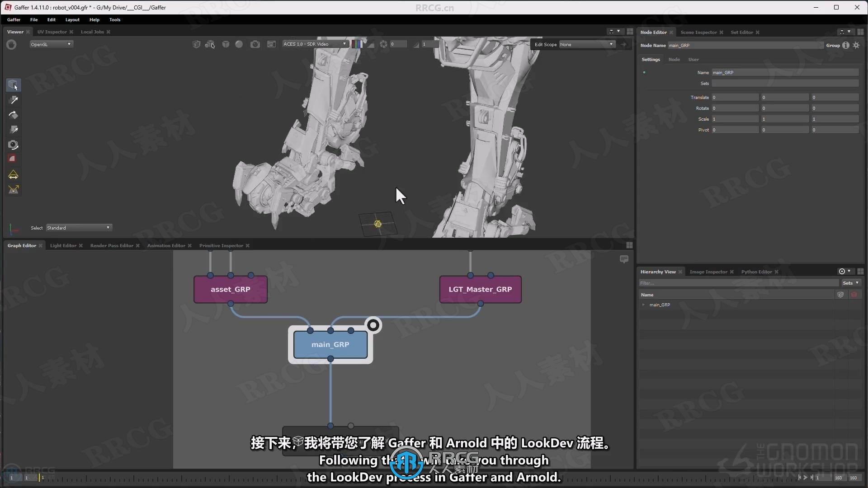The width and height of the screenshot is (868, 488).
Task: Click the Hierarchy View visible set column icon
Action: click(x=840, y=295)
